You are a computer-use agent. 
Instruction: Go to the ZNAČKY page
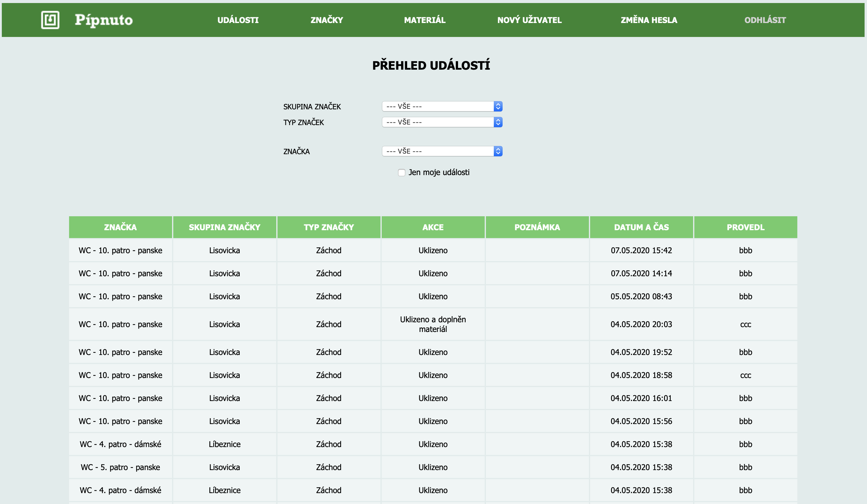pos(327,20)
